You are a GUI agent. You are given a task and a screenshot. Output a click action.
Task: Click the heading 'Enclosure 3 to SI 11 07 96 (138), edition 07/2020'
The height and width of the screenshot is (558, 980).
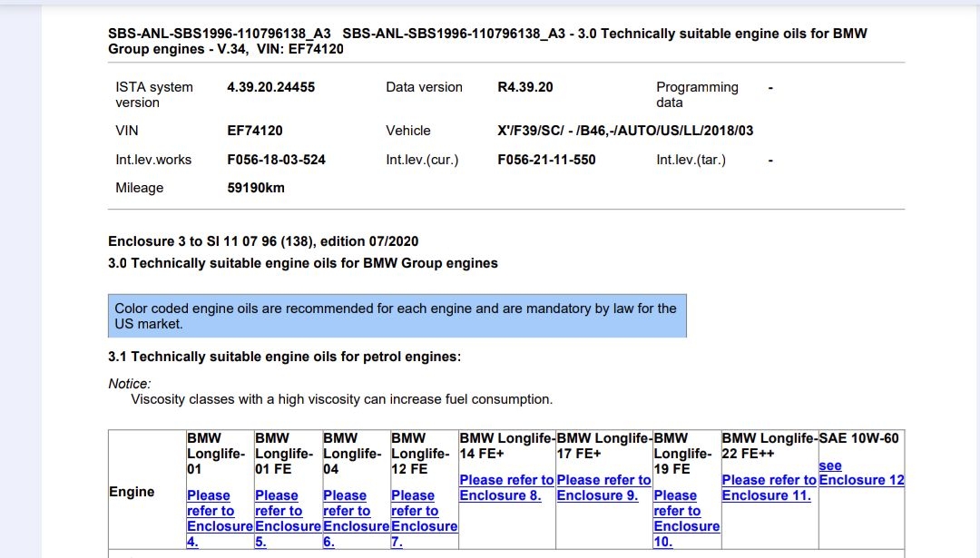263,241
